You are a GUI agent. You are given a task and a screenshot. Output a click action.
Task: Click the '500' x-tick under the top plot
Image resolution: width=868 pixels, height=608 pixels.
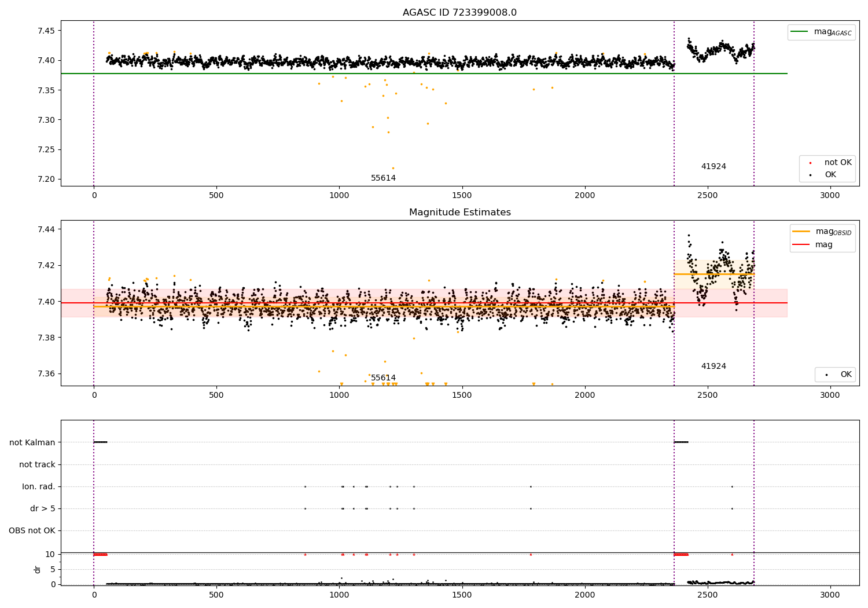(216, 196)
